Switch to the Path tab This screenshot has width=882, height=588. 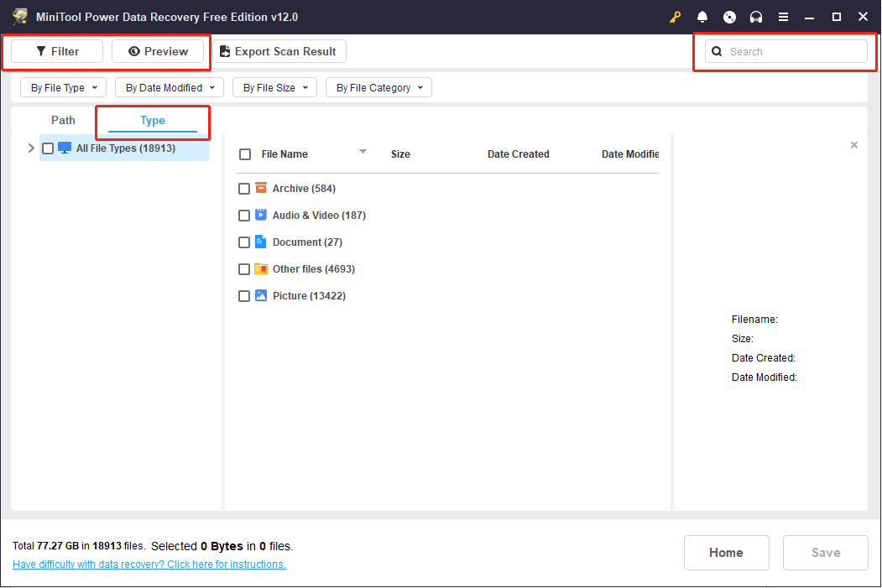click(63, 120)
